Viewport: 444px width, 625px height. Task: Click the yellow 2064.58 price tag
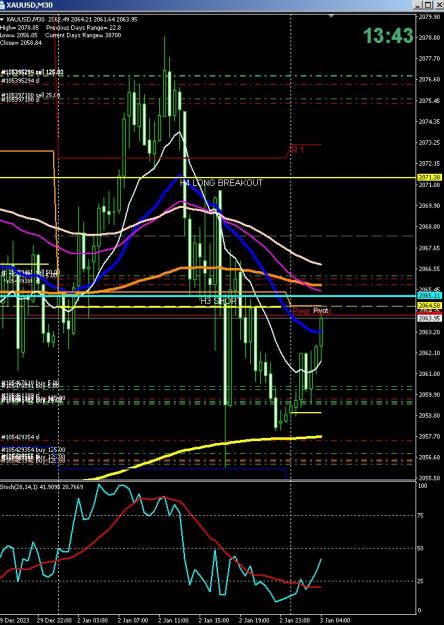pyautogui.click(x=430, y=305)
